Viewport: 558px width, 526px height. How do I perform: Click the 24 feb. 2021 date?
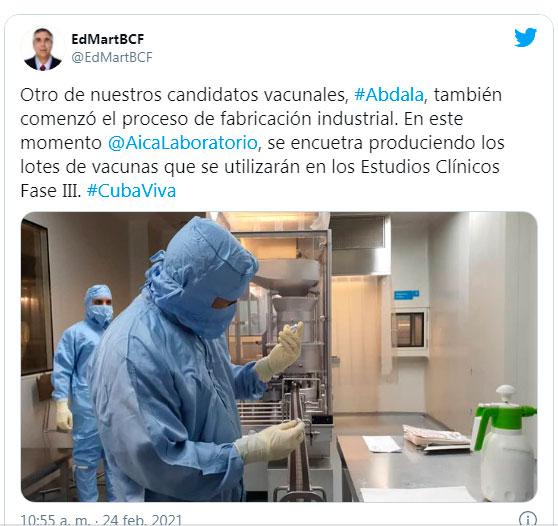coord(142,520)
